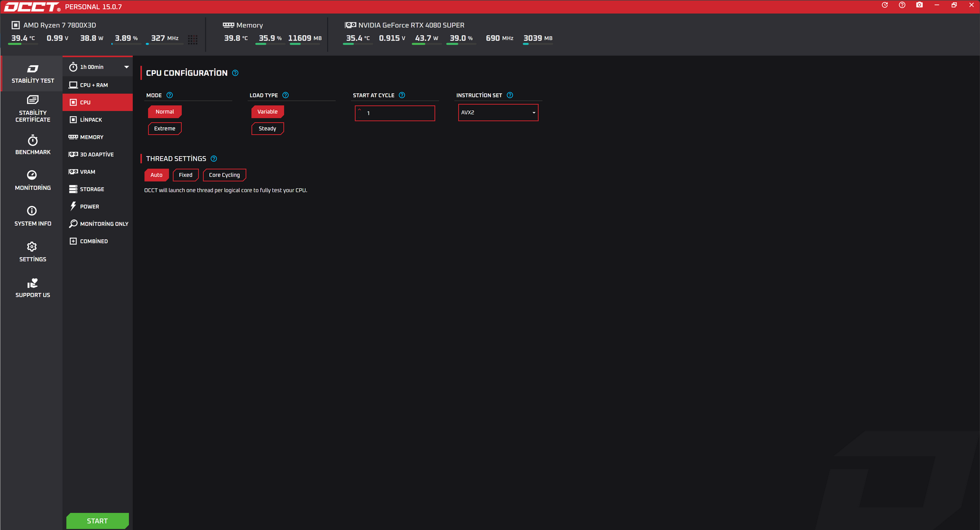Select the Normal mode option

(x=165, y=112)
